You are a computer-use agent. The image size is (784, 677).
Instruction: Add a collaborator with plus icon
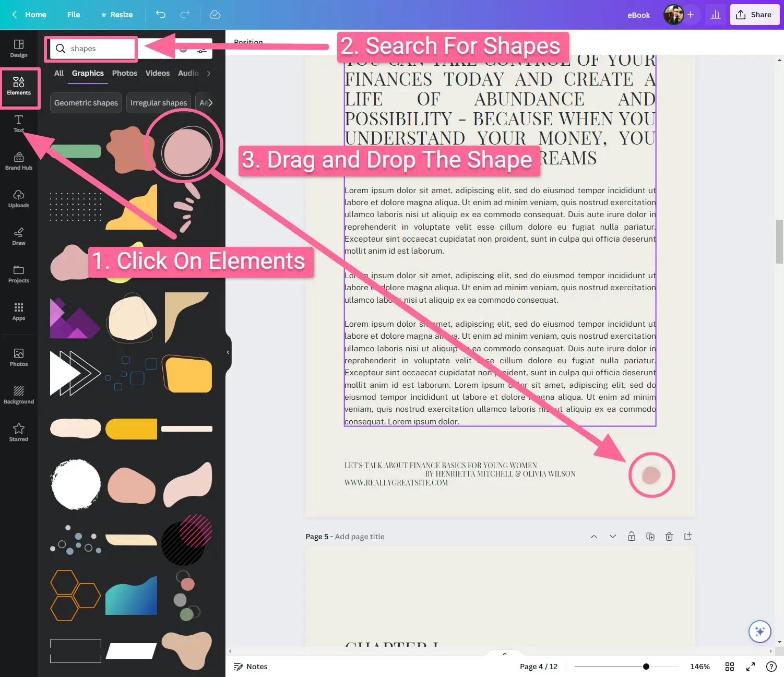[x=691, y=15]
